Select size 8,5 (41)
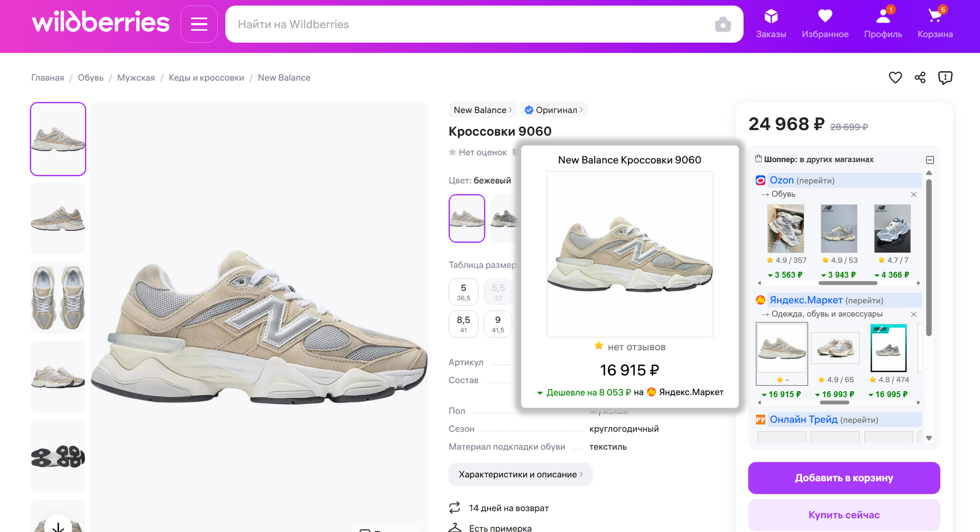The height and width of the screenshot is (532, 980). pyautogui.click(x=463, y=324)
